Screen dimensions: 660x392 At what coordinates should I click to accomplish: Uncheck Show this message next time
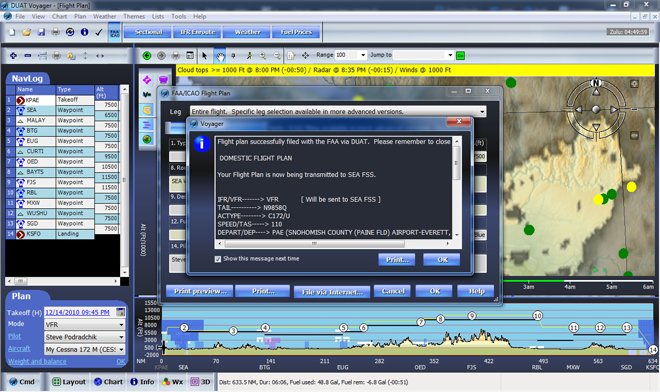pos(218,259)
